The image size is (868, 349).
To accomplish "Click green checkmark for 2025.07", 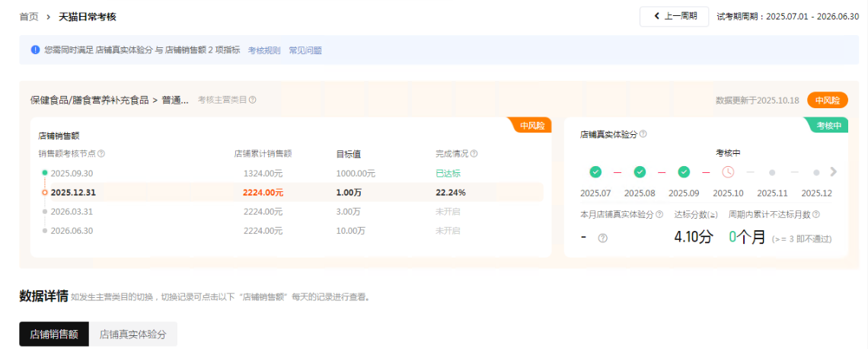I will click(x=595, y=172).
